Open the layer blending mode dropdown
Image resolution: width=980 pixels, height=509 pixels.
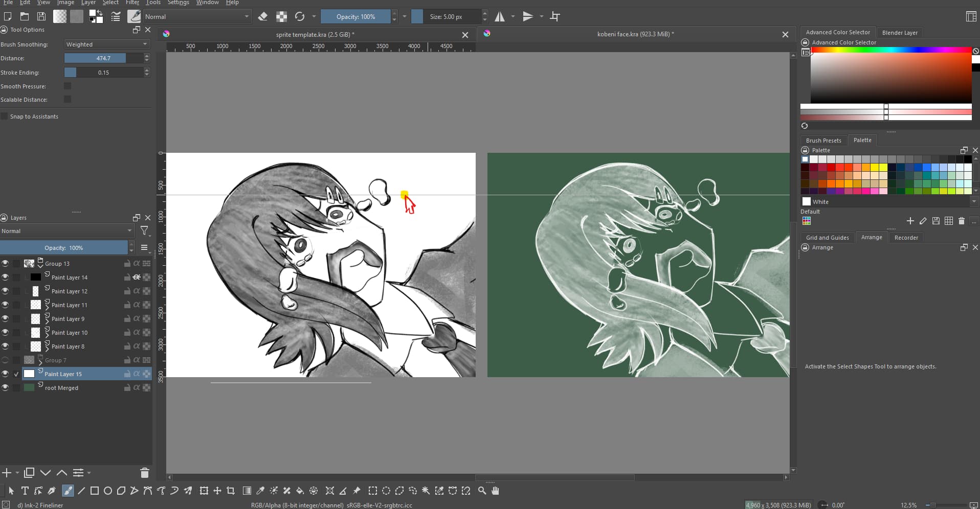pyautogui.click(x=66, y=231)
